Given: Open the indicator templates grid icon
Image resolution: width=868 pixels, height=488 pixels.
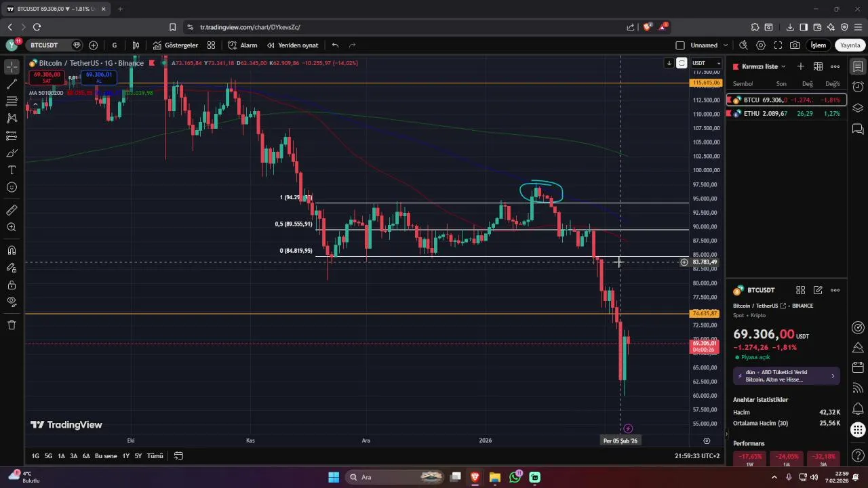Looking at the screenshot, I should pyautogui.click(x=212, y=45).
